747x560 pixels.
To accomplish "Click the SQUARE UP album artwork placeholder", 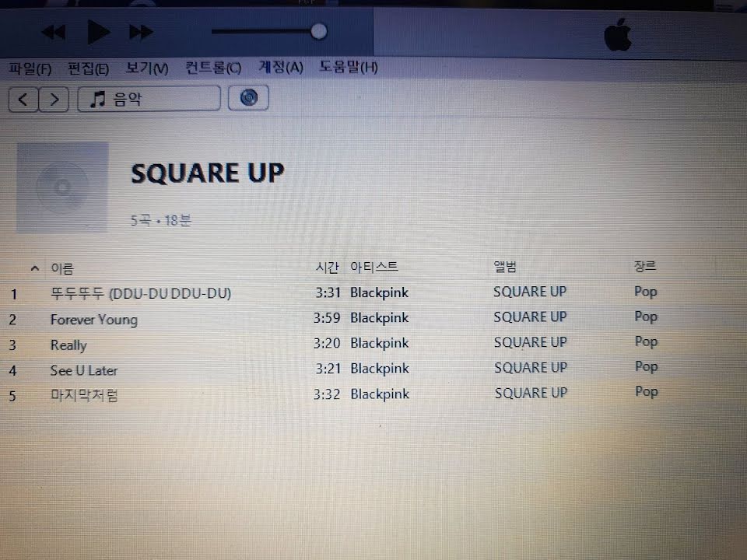I will pyautogui.click(x=62, y=187).
